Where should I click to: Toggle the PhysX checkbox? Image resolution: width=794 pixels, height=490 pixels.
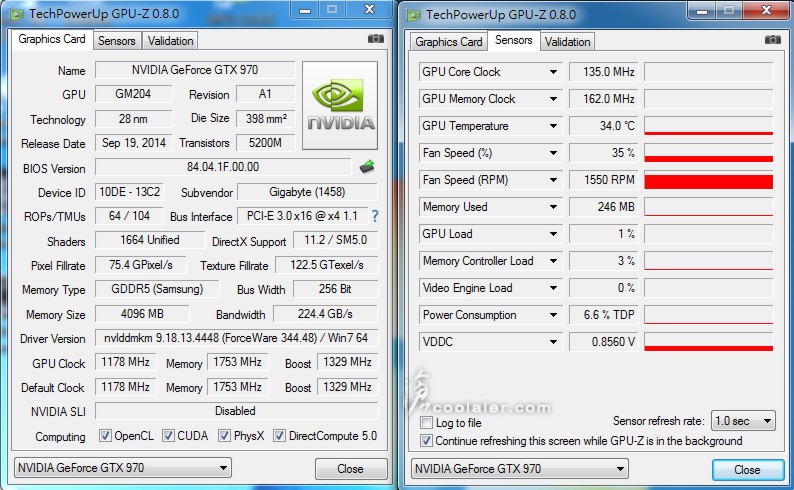pos(224,436)
